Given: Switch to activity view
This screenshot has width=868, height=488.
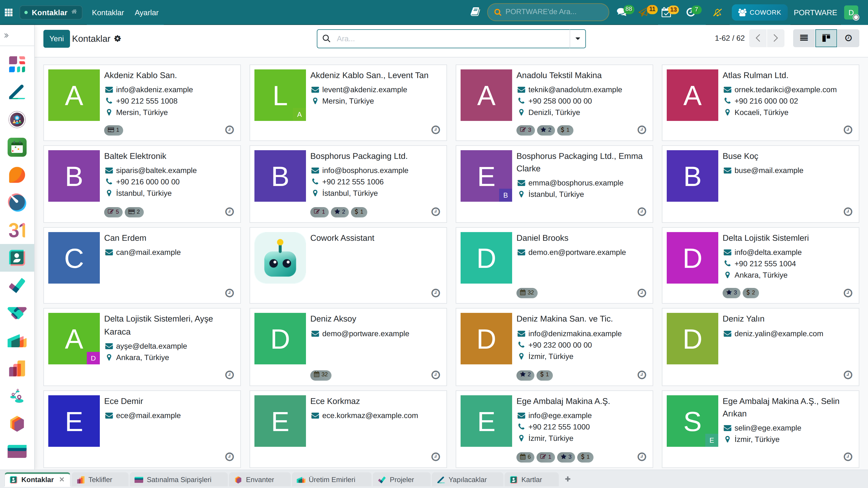Looking at the screenshot, I should coord(848,38).
